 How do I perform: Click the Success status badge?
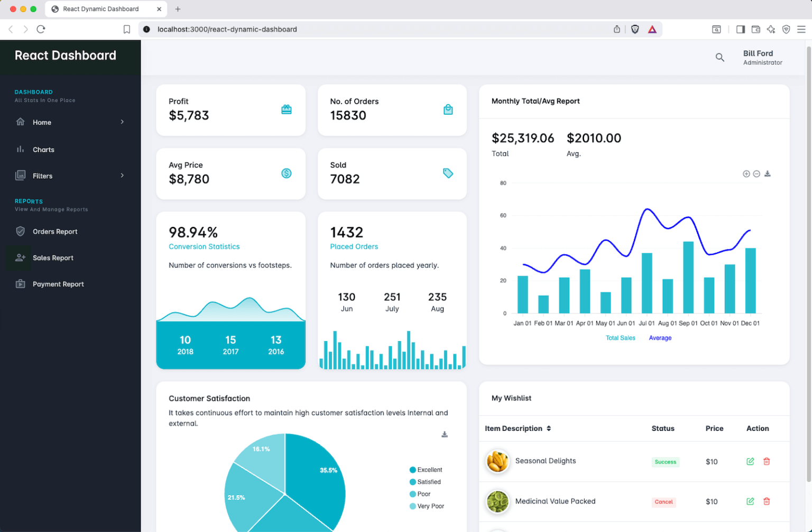point(665,462)
